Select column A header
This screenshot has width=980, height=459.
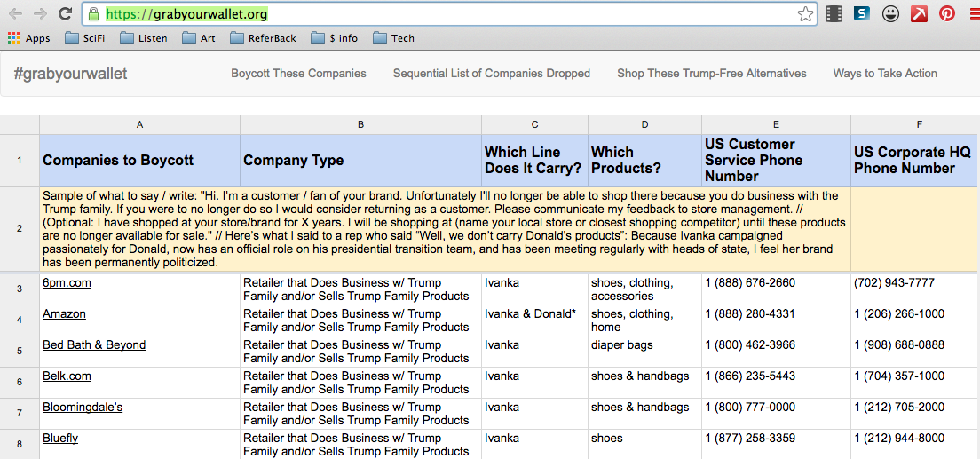pyautogui.click(x=139, y=124)
